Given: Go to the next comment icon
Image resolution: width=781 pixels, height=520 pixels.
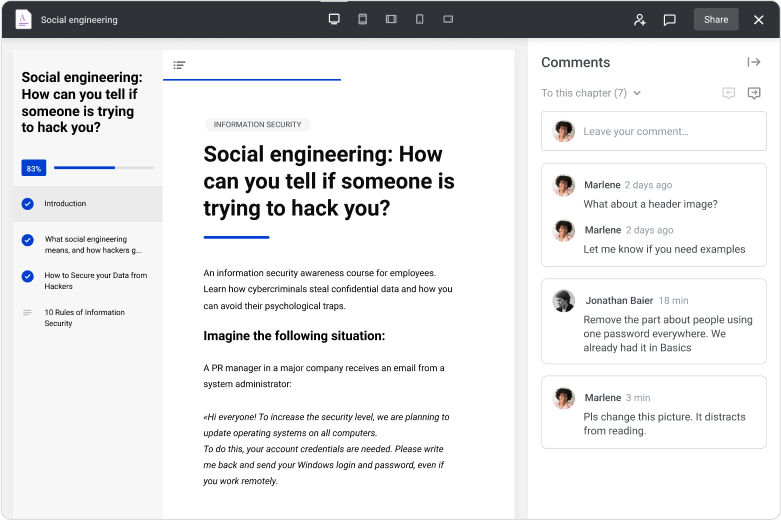Looking at the screenshot, I should pos(754,93).
